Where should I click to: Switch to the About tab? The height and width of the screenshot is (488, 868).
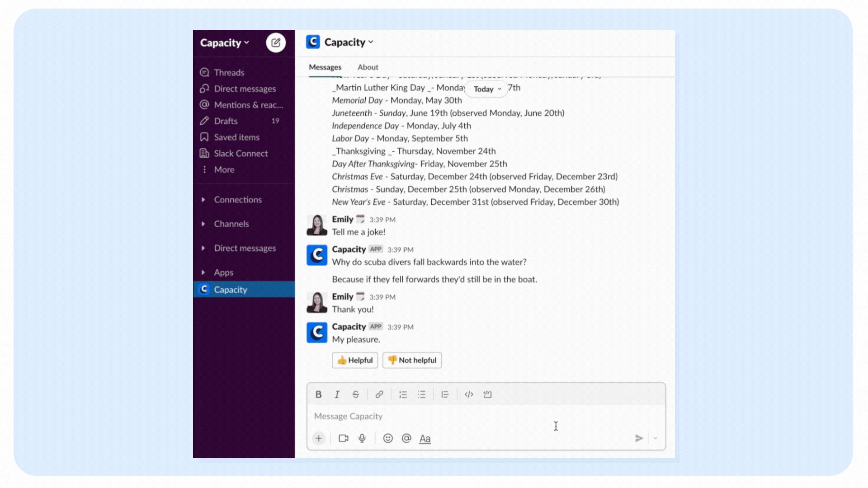coord(368,67)
